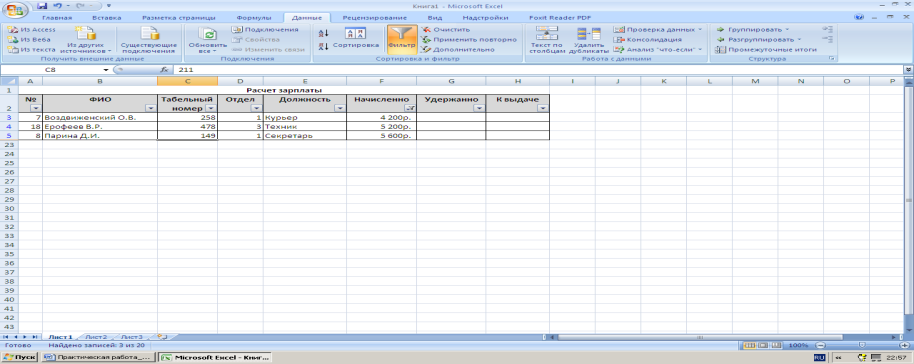Viewport: 914px width, 364px height.
Task: Switch to sheet Лист2
Action: [x=96, y=337]
